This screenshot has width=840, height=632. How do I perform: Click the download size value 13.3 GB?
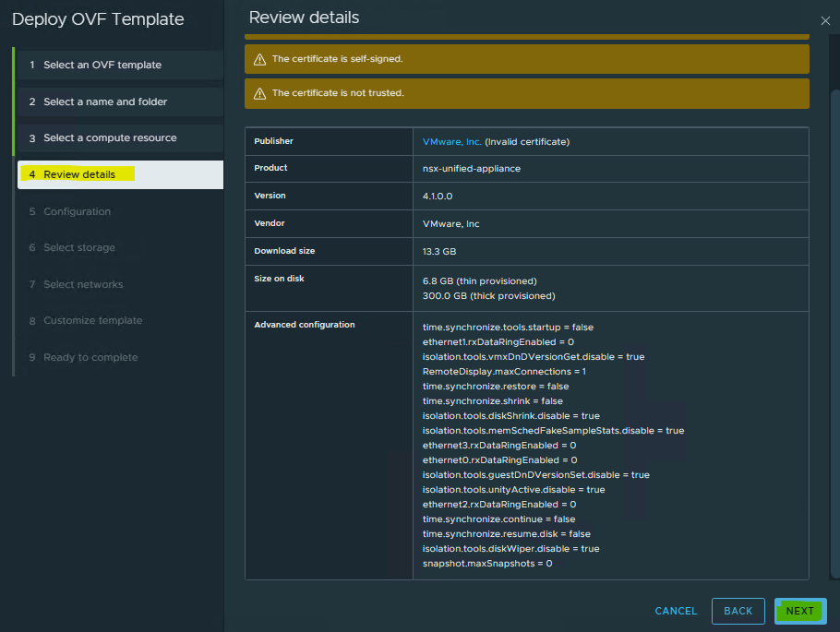tap(438, 252)
